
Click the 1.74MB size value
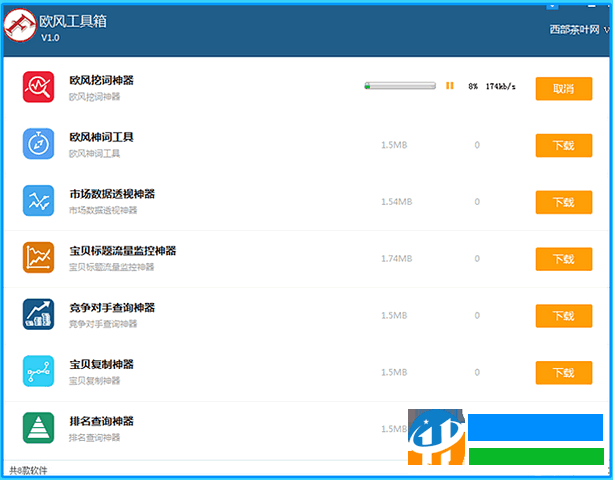pyautogui.click(x=397, y=258)
